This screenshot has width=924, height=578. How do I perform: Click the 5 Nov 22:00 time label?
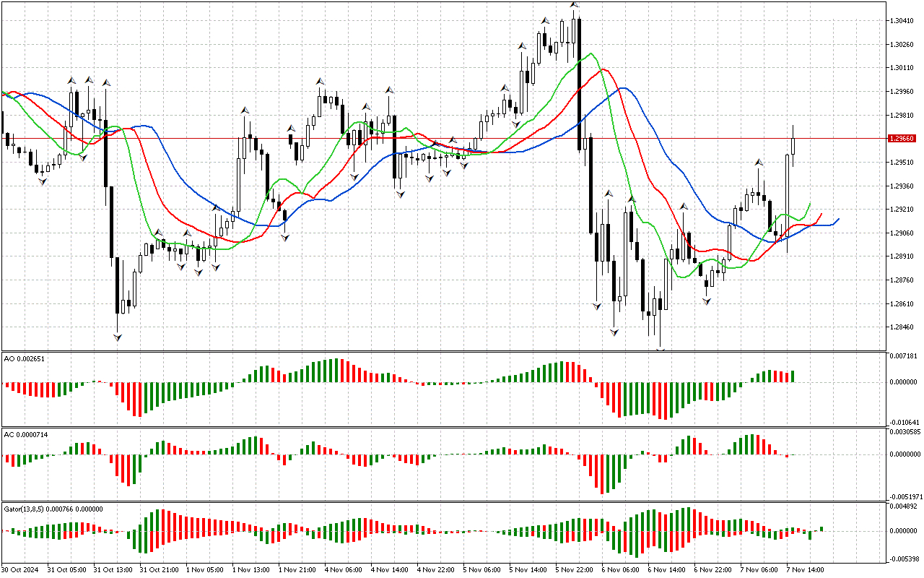tap(576, 569)
